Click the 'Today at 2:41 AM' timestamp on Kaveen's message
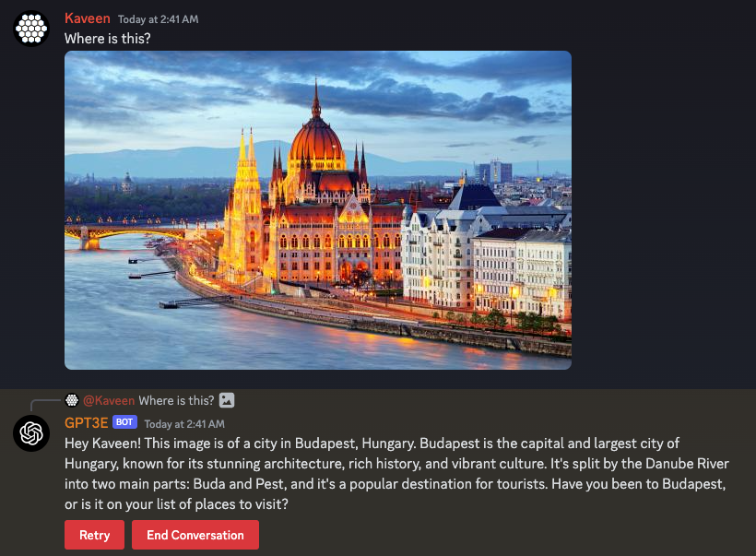Screen dimensions: 756x556 159,19
